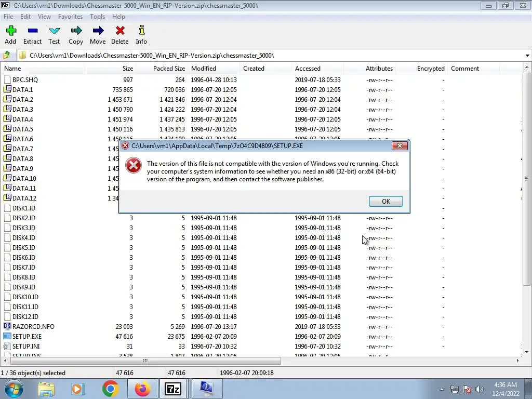Select DISK3.ID file name
The height and width of the screenshot is (399, 532).
(24, 228)
